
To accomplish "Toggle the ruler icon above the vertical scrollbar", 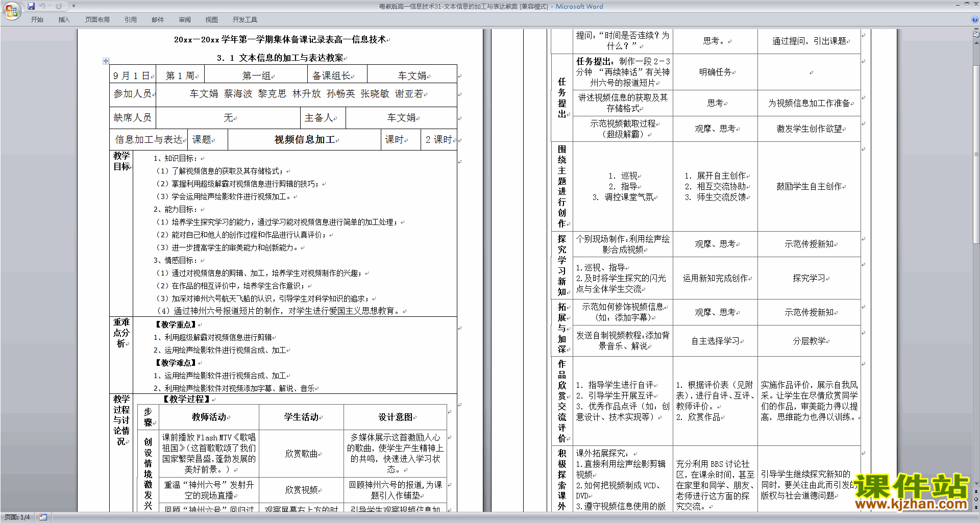I will 976,35.
